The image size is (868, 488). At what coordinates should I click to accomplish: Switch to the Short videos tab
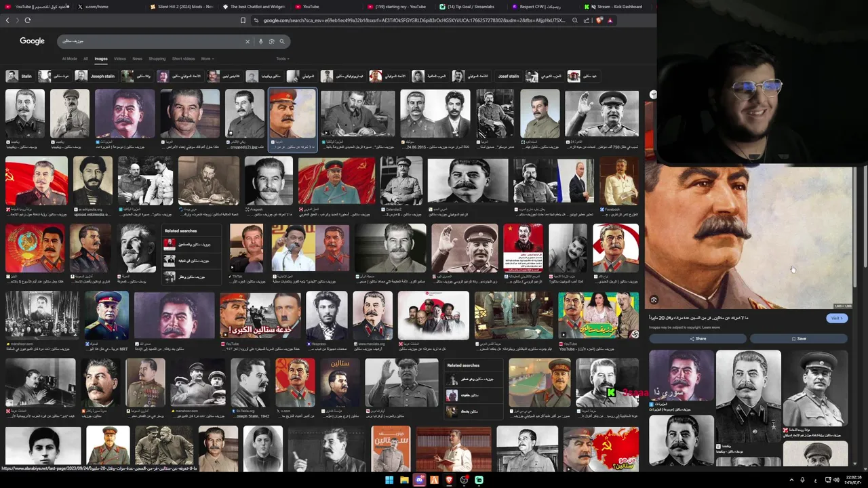183,59
